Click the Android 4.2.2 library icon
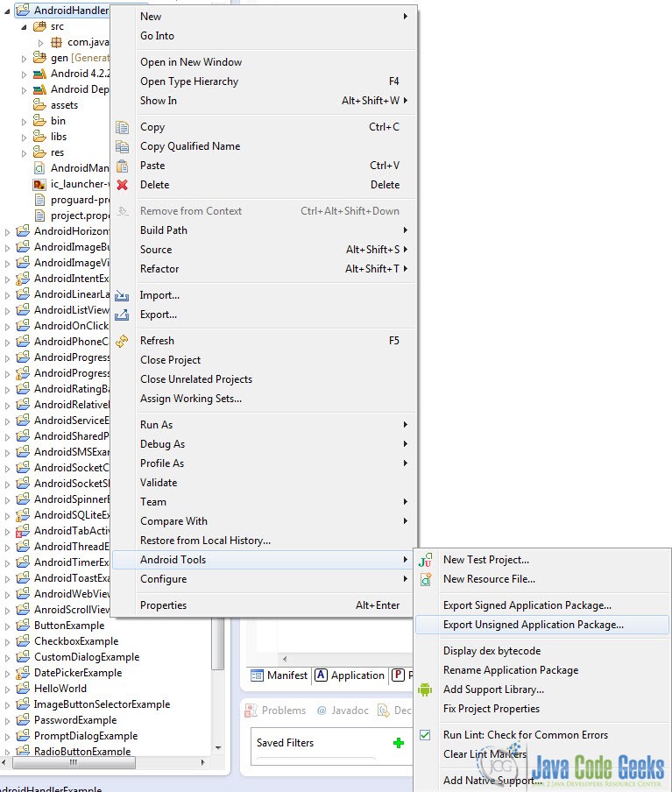 click(x=40, y=74)
